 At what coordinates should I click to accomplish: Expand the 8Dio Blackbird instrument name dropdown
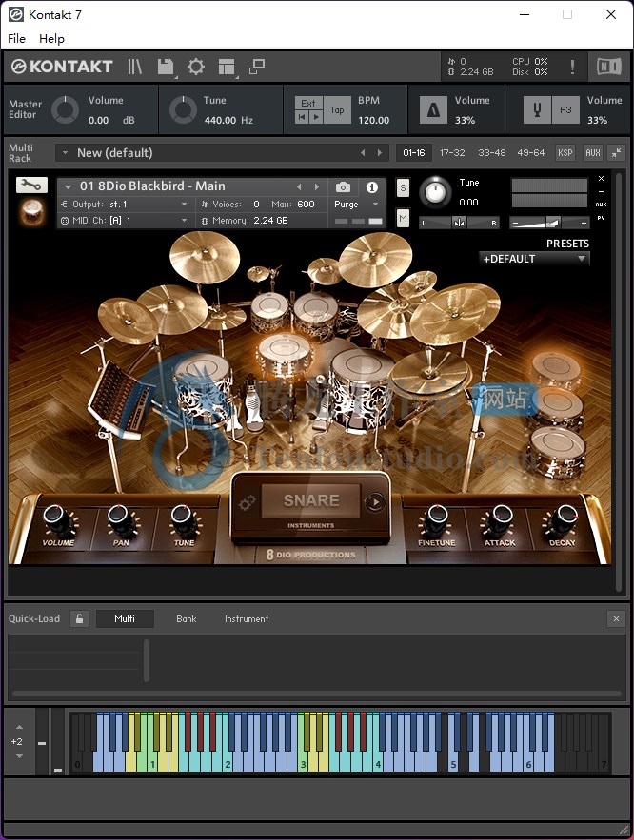coord(68,187)
